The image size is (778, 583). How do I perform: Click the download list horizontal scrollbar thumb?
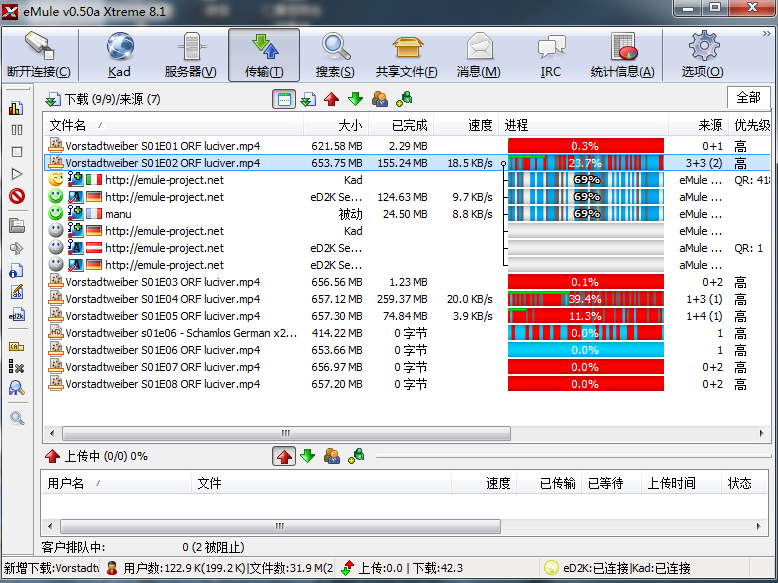coord(286,433)
